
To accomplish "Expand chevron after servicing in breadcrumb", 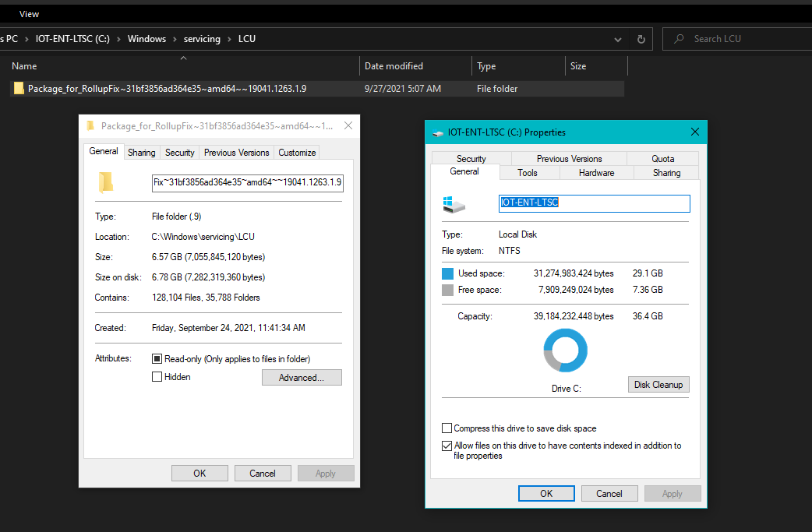I will point(229,39).
